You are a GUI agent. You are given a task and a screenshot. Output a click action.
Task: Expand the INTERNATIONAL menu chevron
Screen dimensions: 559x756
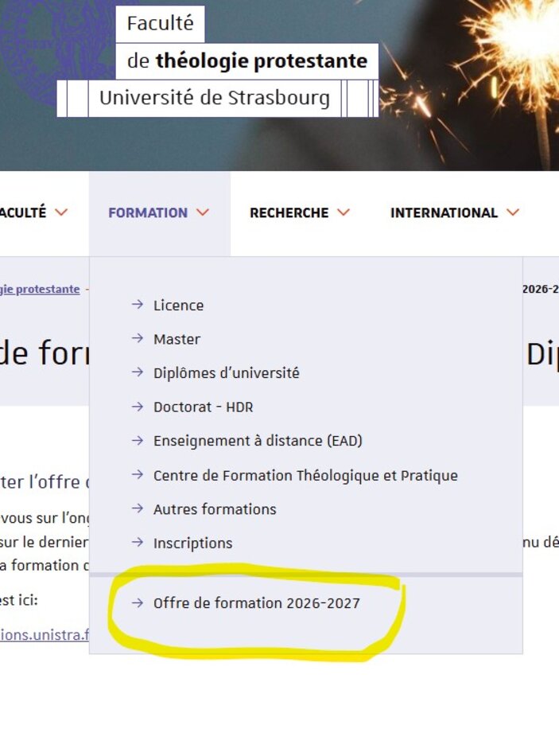pos(512,213)
